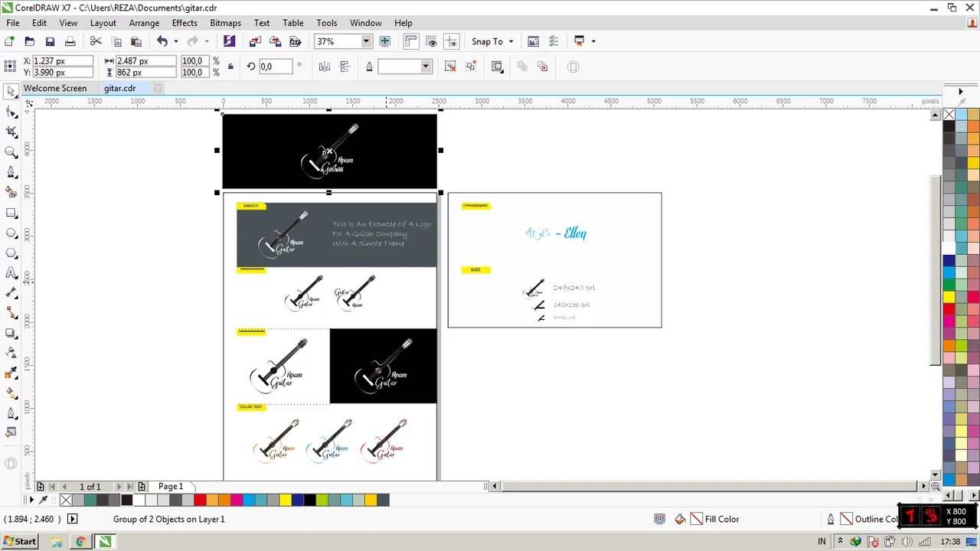Click the add page button after page counter

coord(142,486)
